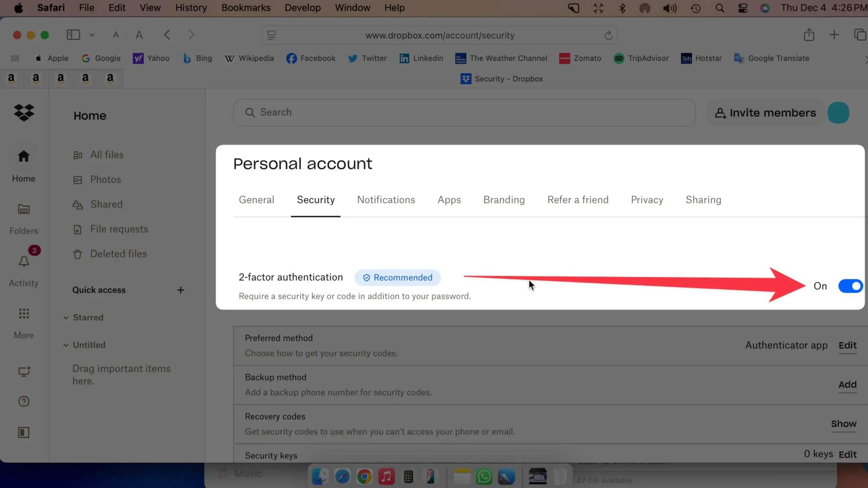The image size is (868, 488).
Task: Click the help question mark icon
Action: point(23,401)
